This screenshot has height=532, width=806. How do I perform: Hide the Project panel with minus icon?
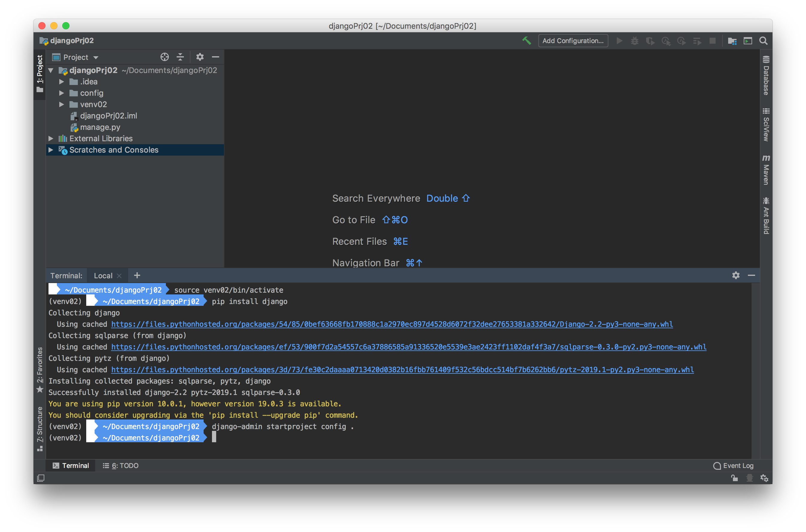click(x=216, y=57)
